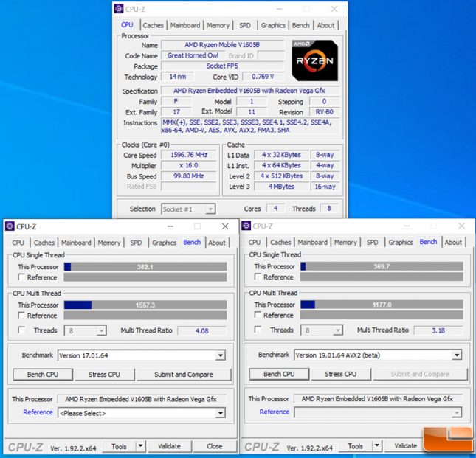Click Bench CPU in Version 17 window
The width and height of the screenshot is (476, 458).
pyautogui.click(x=43, y=375)
